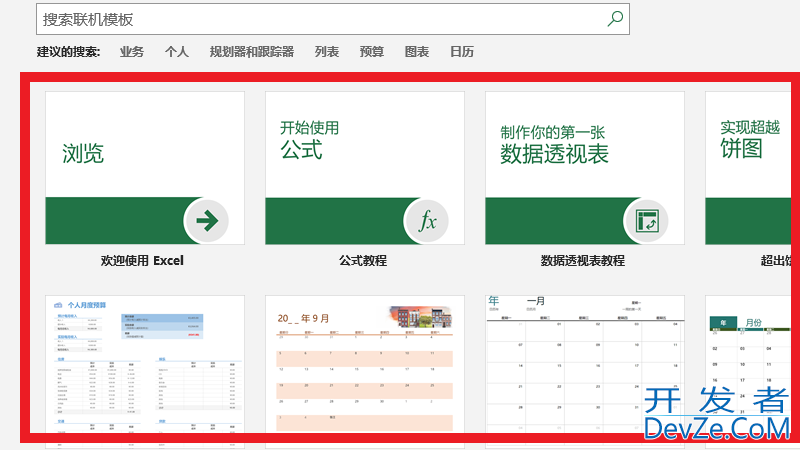Open the 浏览 welcome tour template
Viewport: 800px width, 450px height.
click(x=145, y=168)
